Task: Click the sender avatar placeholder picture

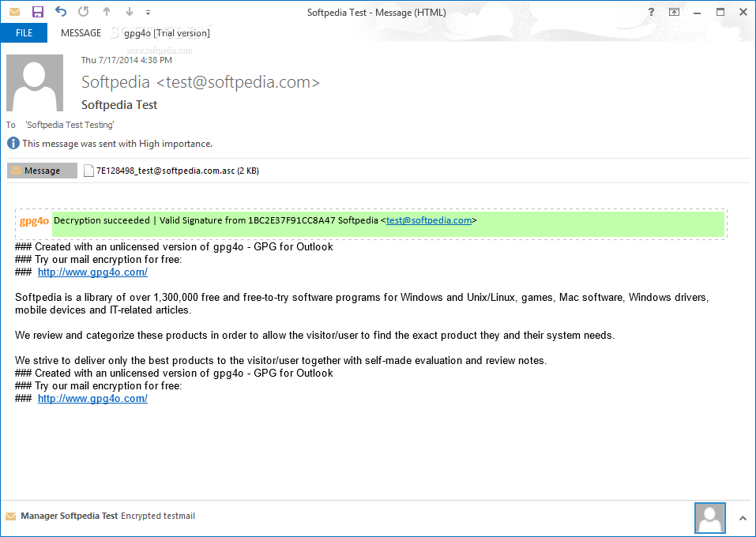Action: [35, 83]
